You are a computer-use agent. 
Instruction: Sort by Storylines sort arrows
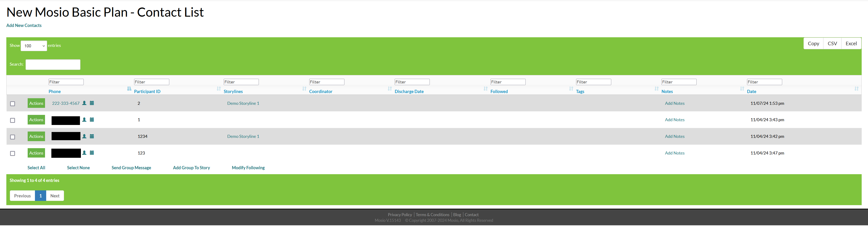tap(304, 89)
